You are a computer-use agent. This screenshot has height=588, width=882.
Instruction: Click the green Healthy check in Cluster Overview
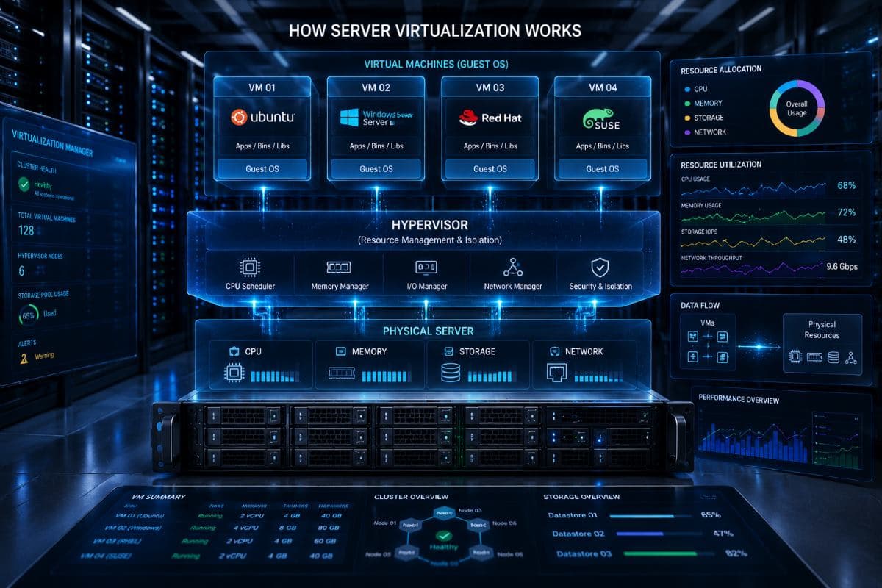(x=442, y=537)
